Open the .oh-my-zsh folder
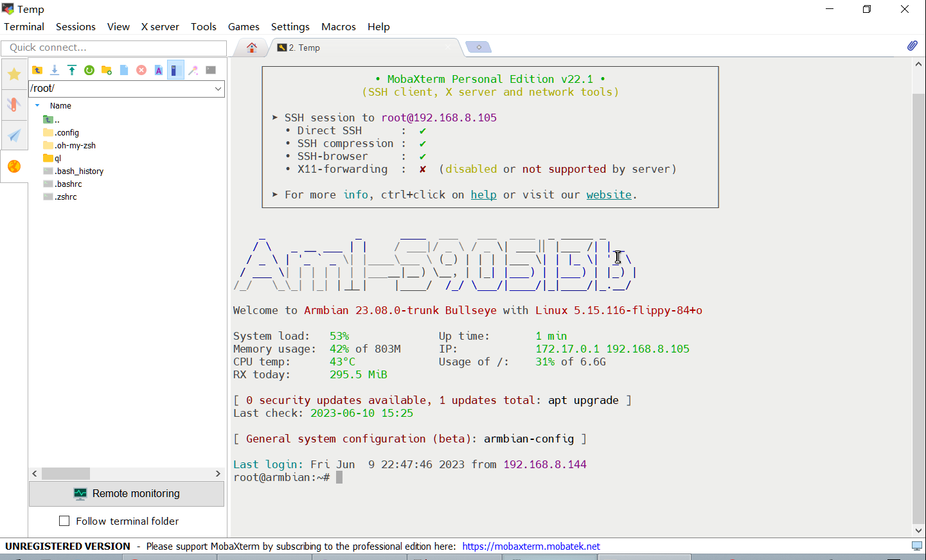 pyautogui.click(x=69, y=145)
